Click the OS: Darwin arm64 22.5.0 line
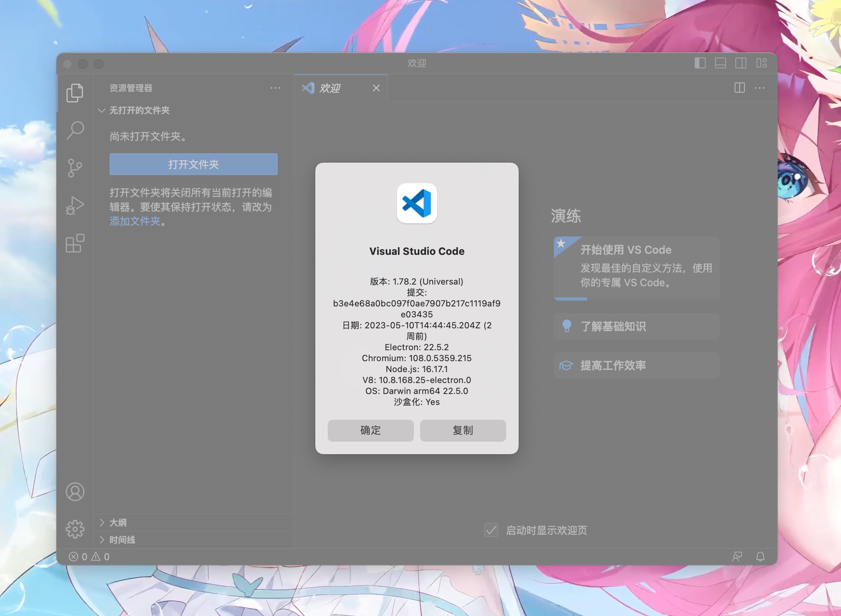This screenshot has height=616, width=841. click(417, 391)
